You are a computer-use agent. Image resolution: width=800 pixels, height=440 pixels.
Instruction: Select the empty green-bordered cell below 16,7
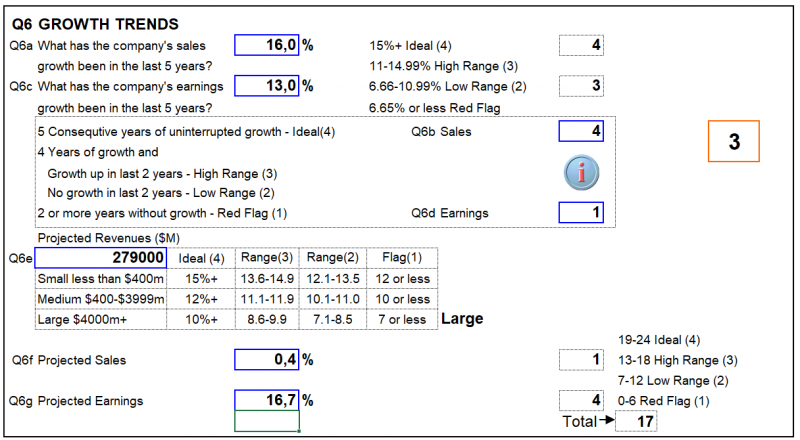click(x=267, y=421)
